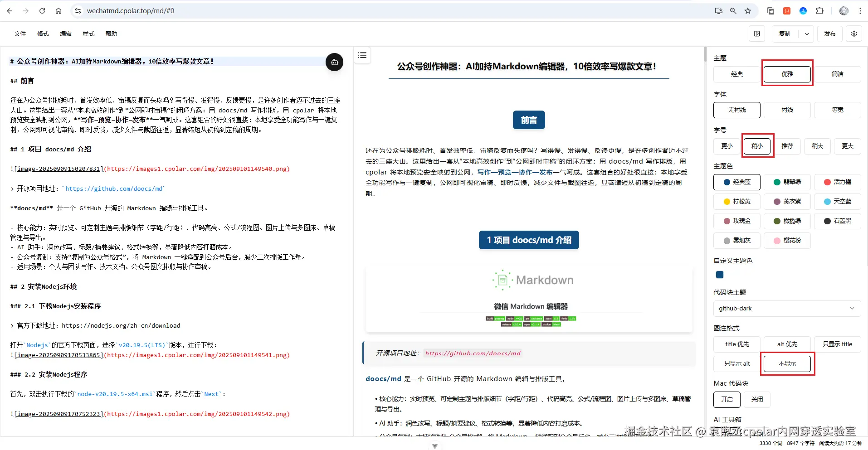Pick the 薰衣紫 theme color
868x450 pixels.
click(x=787, y=202)
